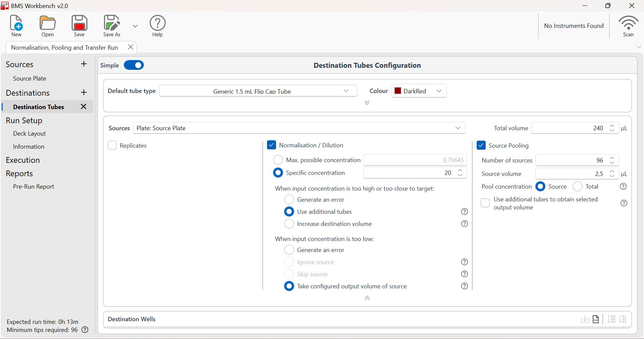Click the New file icon
The height and width of the screenshot is (339, 644).
[x=16, y=23]
